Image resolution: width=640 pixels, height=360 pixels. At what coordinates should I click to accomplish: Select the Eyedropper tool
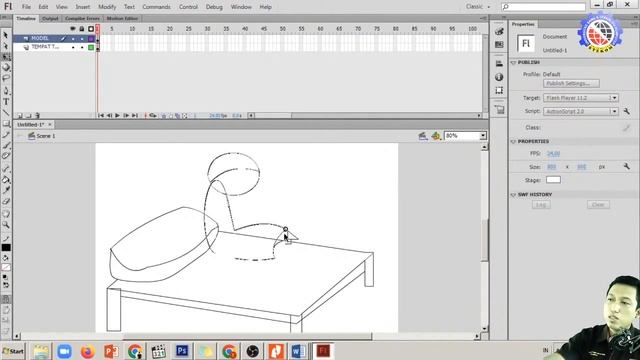click(6, 190)
